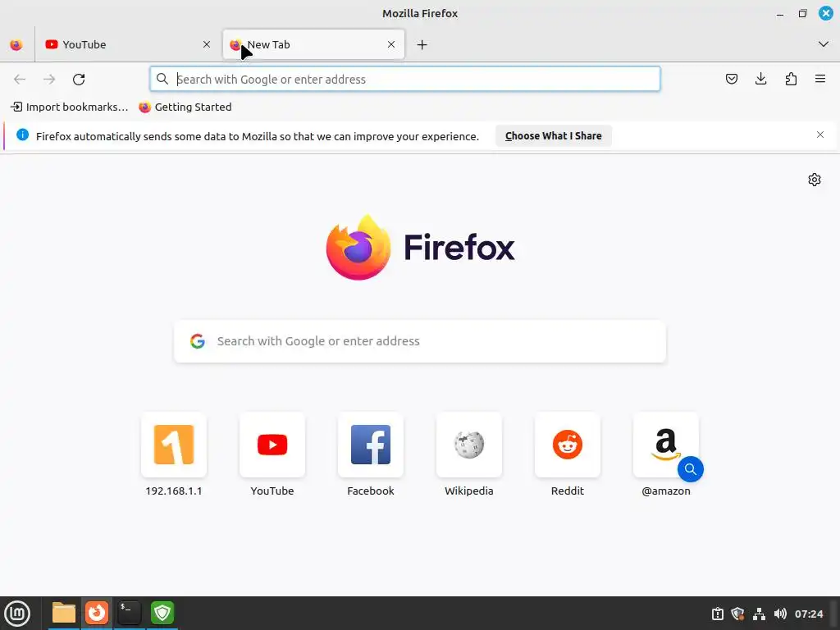Open the Terminal from taskbar

(x=129, y=613)
